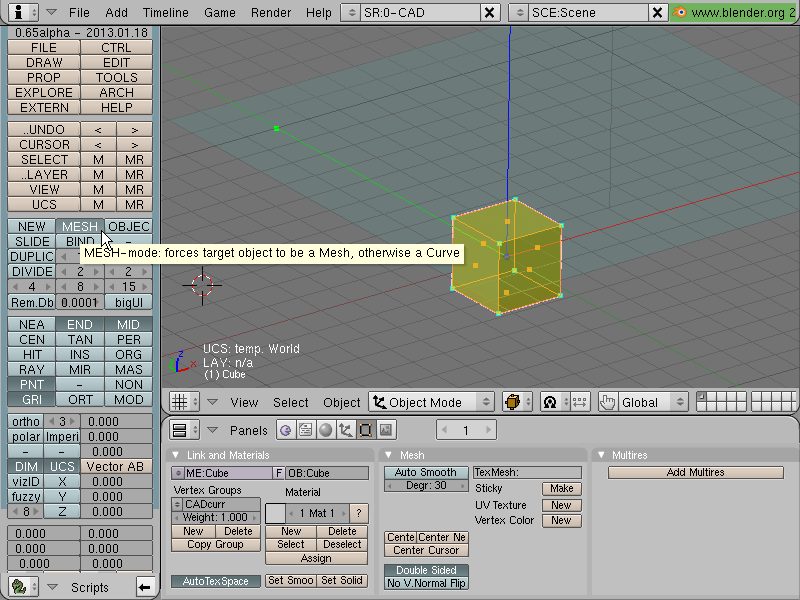Open Scripts window type python icon
Viewport: 800px width, 600px height.
[19, 587]
